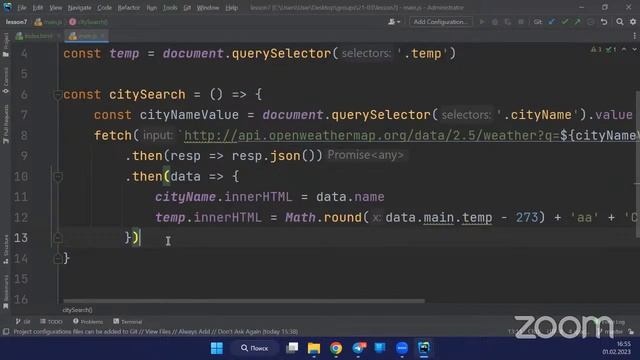This screenshot has height=360, width=640.
Task: Open the Terminal tool window tab
Action: [128, 322]
